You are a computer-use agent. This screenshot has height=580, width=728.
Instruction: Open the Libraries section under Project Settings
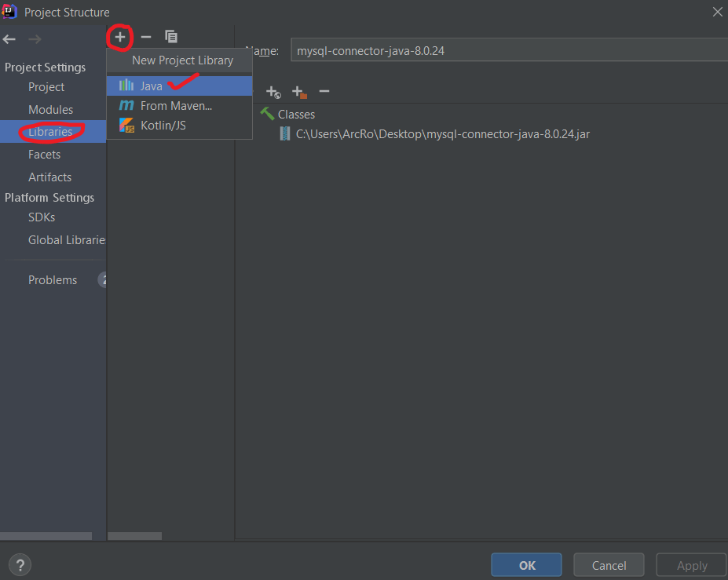52,132
